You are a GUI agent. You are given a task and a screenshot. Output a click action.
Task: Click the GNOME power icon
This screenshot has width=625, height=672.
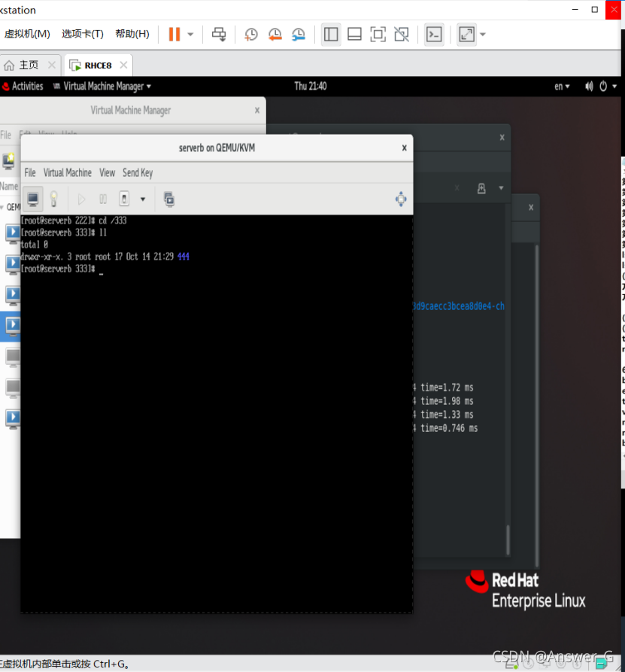pyautogui.click(x=603, y=86)
